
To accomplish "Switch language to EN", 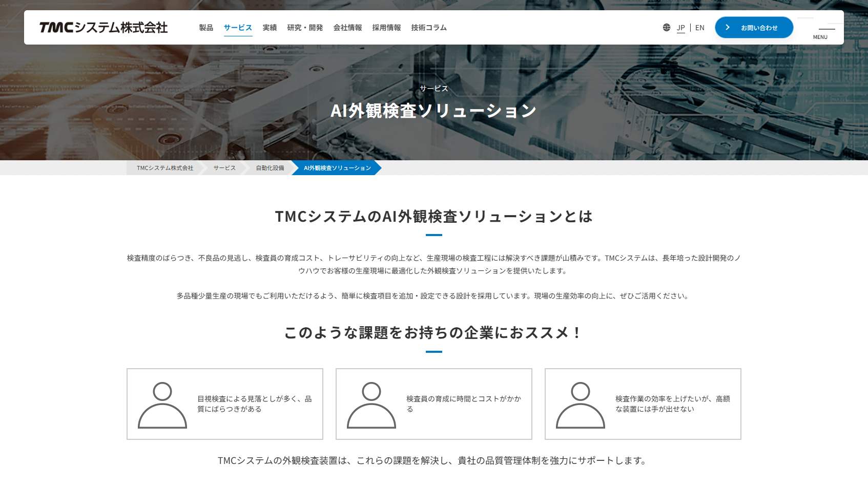I will 699,28.
